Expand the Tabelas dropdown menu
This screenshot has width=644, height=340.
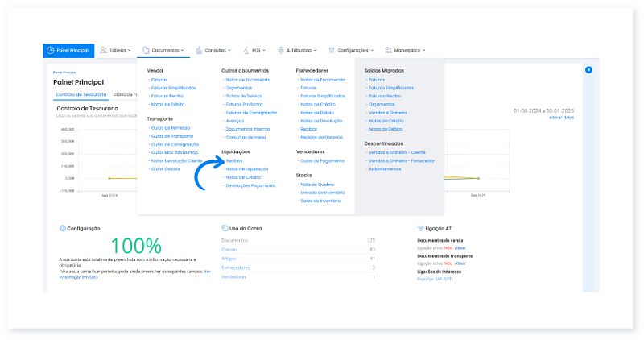click(129, 50)
